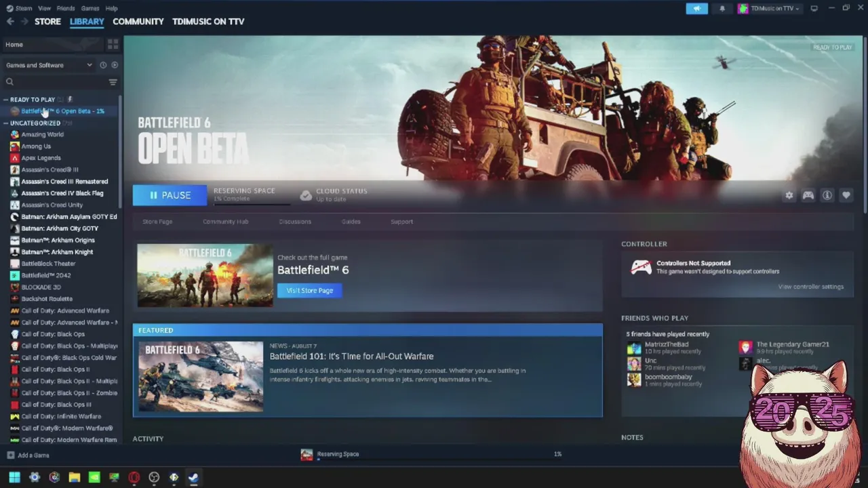This screenshot has height=488, width=868.
Task: Open the Guides link
Action: pos(351,222)
